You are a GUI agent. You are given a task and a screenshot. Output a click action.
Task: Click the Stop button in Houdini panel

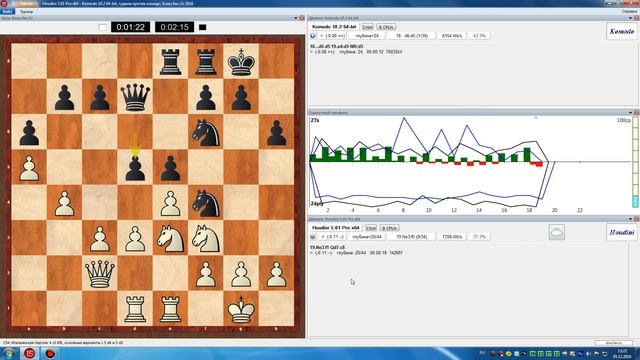pos(371,228)
